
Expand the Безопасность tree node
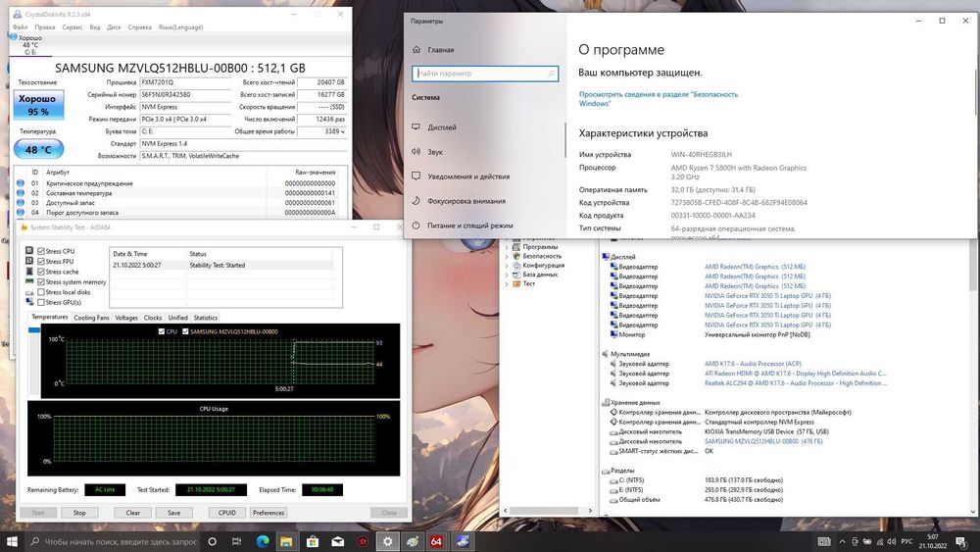pos(507,256)
